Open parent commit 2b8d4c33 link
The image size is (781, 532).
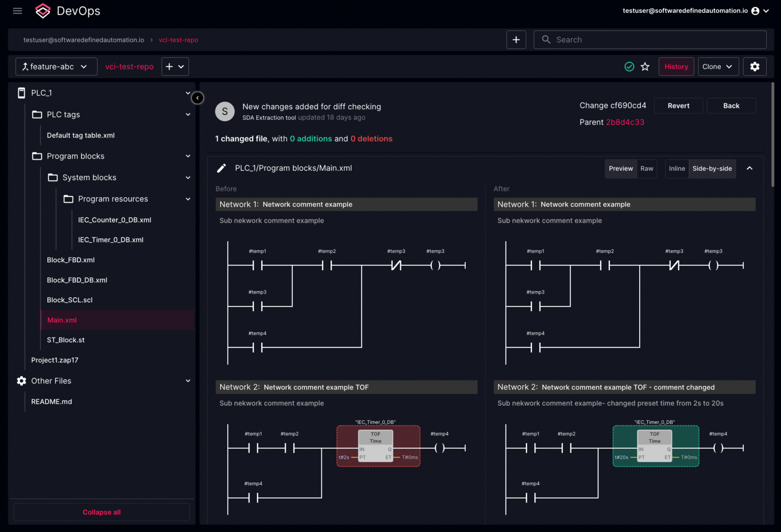(625, 122)
